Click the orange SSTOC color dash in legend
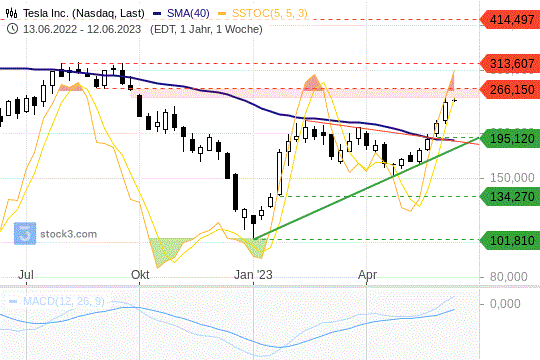 [222, 14]
